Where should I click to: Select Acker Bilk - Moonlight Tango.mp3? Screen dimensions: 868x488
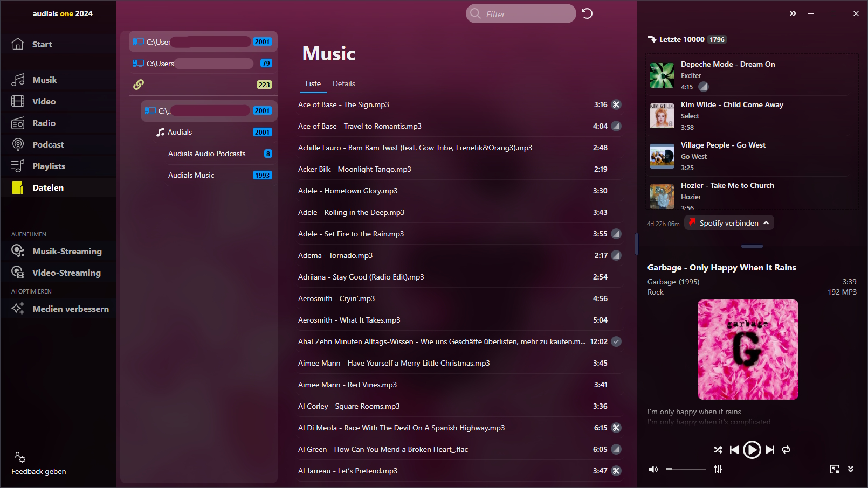pyautogui.click(x=459, y=169)
